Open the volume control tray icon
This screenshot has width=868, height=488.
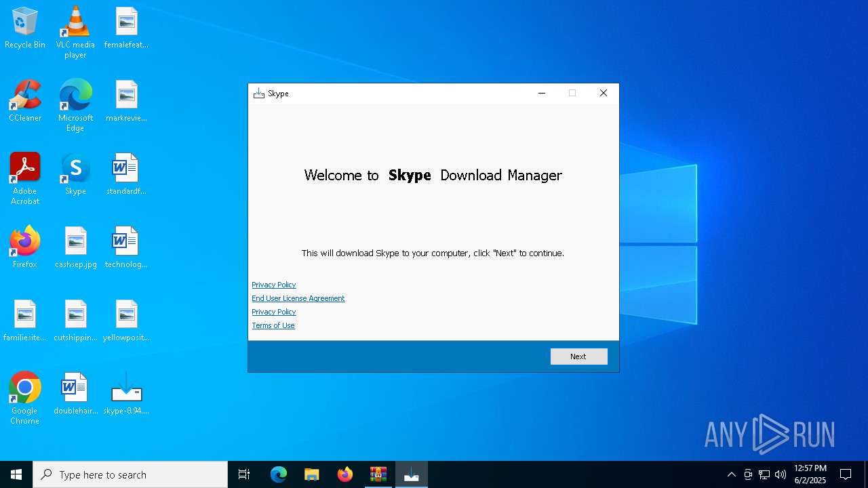[x=781, y=474]
